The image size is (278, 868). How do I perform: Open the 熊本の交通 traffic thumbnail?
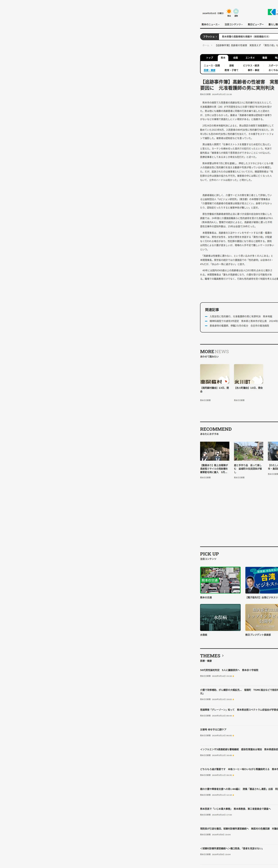(220, 580)
